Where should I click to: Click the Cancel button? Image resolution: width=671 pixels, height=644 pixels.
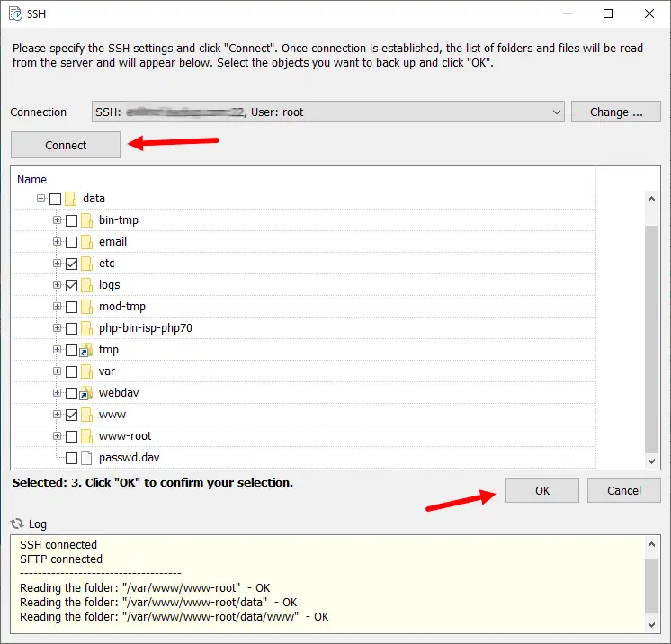623,490
